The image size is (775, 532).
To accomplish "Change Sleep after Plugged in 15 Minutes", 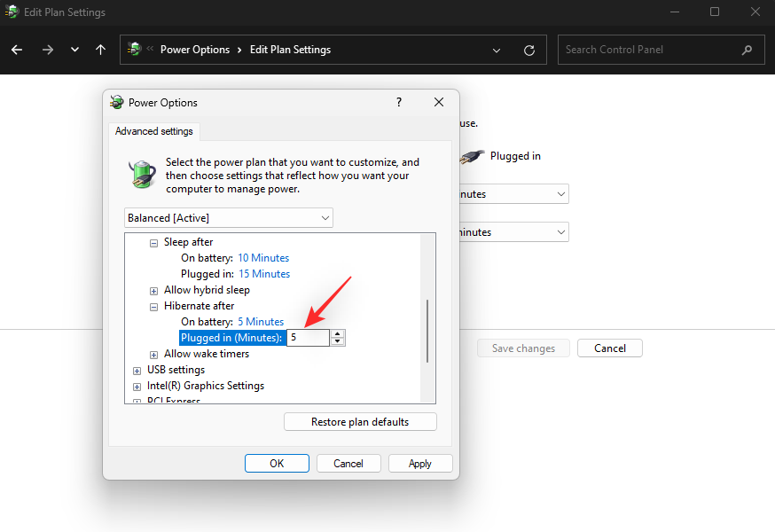I will (x=264, y=273).
